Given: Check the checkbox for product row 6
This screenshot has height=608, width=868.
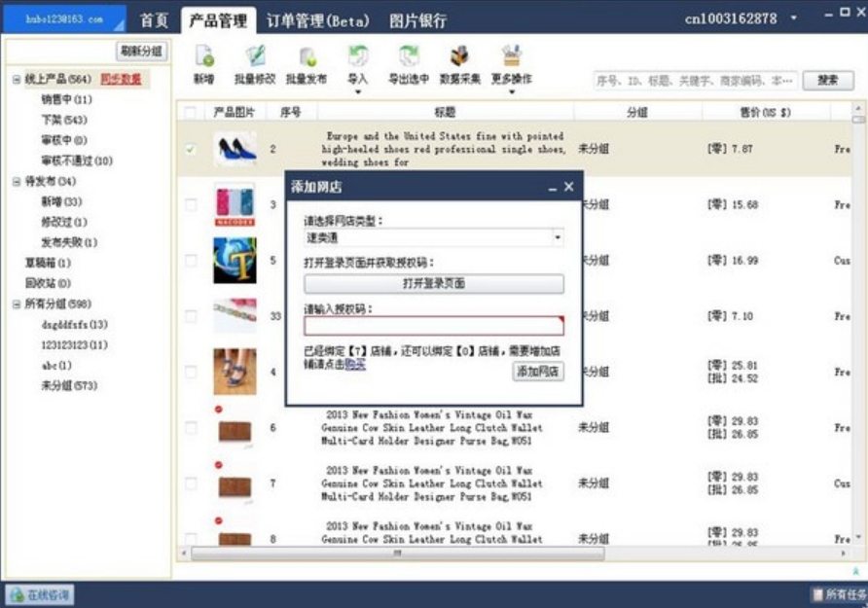Looking at the screenshot, I should coord(191,428).
